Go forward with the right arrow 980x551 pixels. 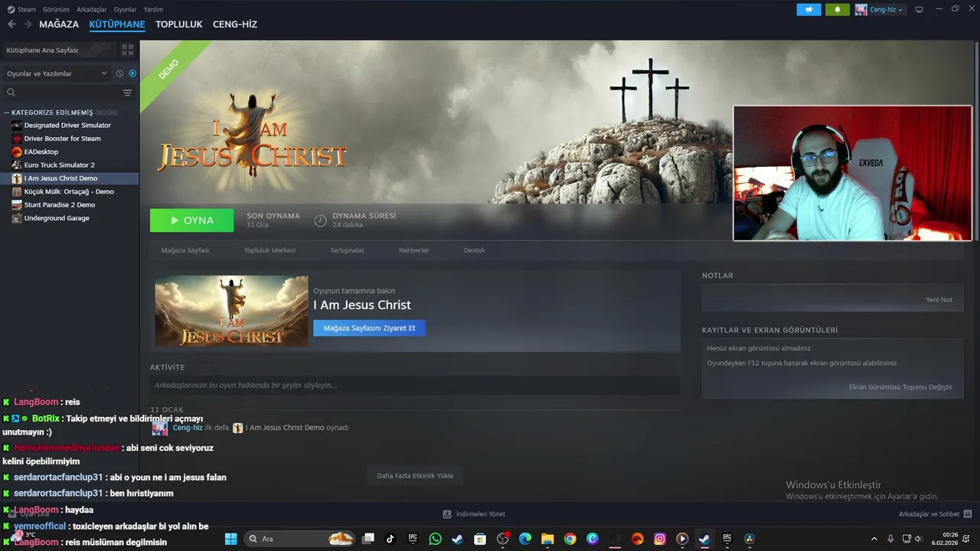[x=28, y=24]
